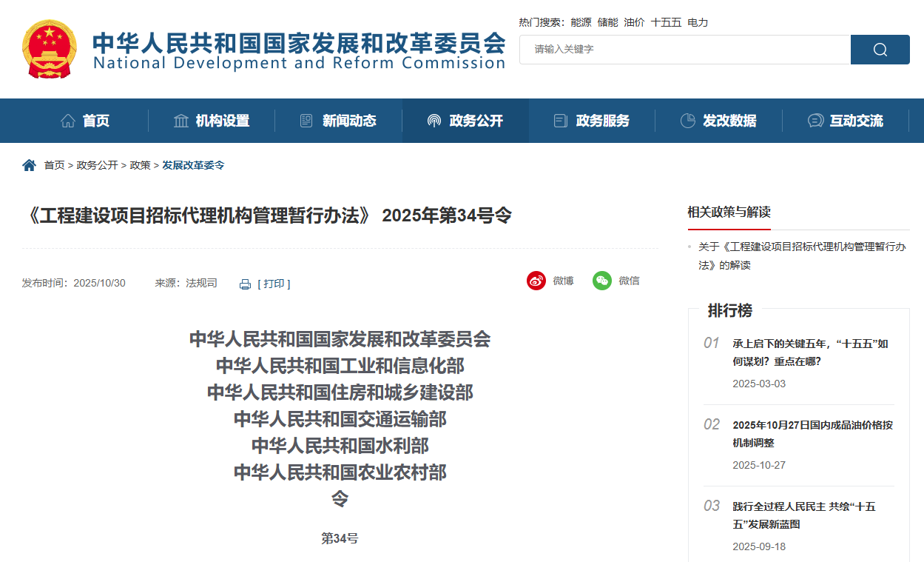The image size is (924, 562).
Task: Click the national emblem logo
Action: (49, 49)
